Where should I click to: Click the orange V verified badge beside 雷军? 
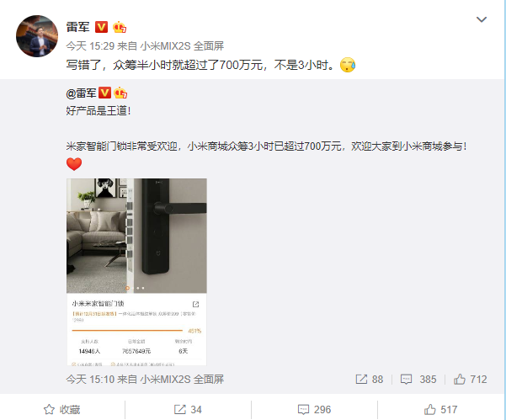(x=101, y=27)
